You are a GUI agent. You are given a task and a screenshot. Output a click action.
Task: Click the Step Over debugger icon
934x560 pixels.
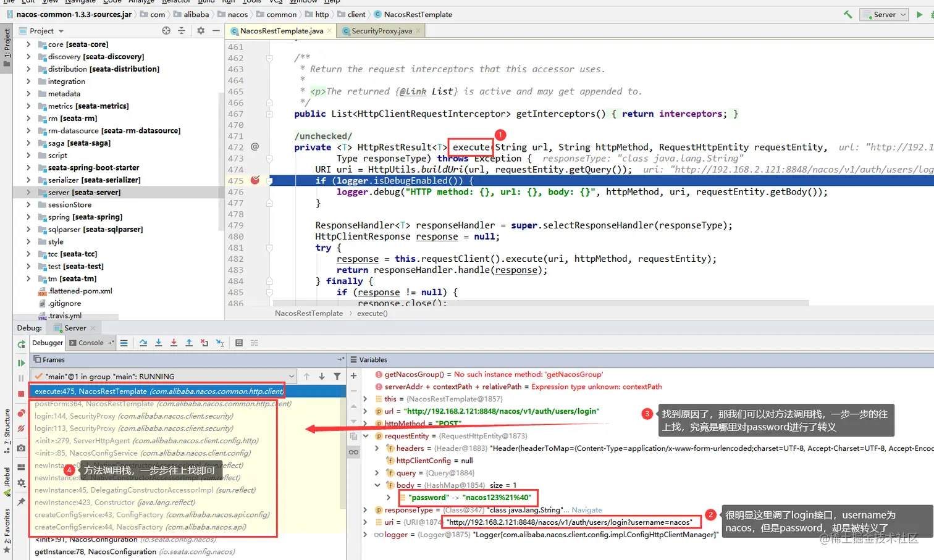pyautogui.click(x=143, y=343)
